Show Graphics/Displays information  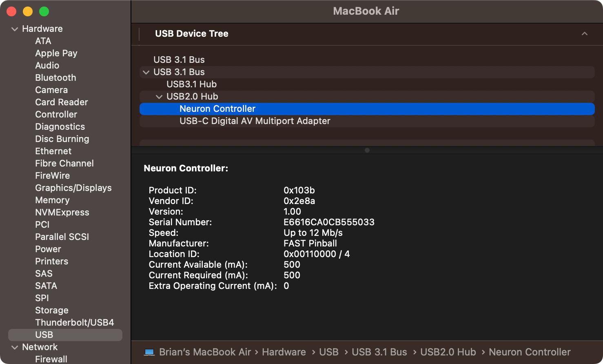(x=73, y=188)
